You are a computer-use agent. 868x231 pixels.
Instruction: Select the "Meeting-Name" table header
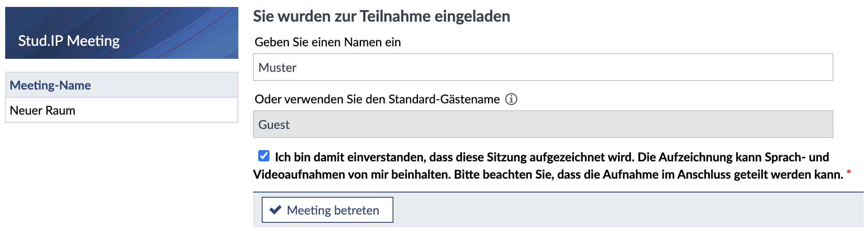click(51, 85)
